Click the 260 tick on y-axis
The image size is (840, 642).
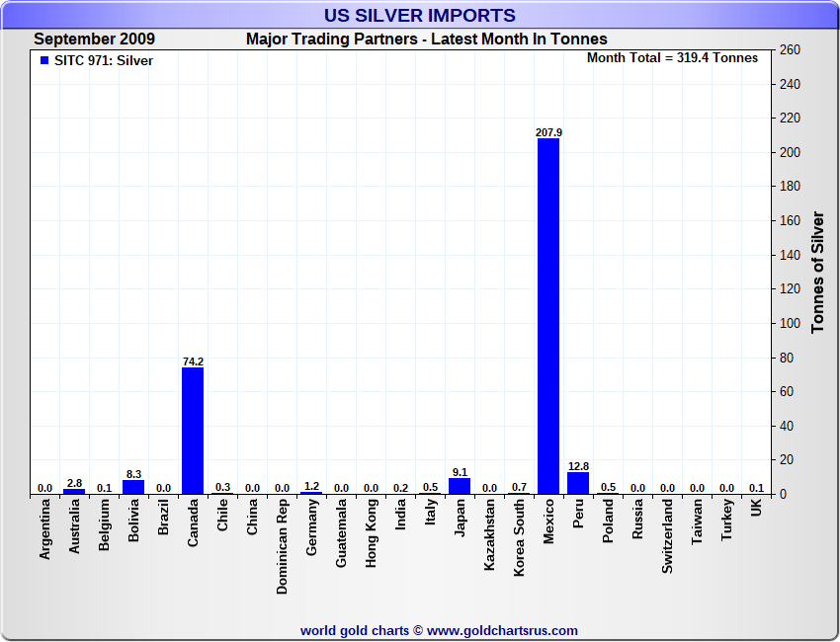point(790,50)
